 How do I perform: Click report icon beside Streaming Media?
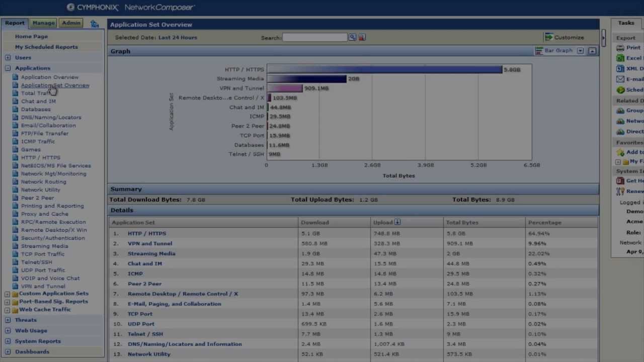pyautogui.click(x=16, y=246)
